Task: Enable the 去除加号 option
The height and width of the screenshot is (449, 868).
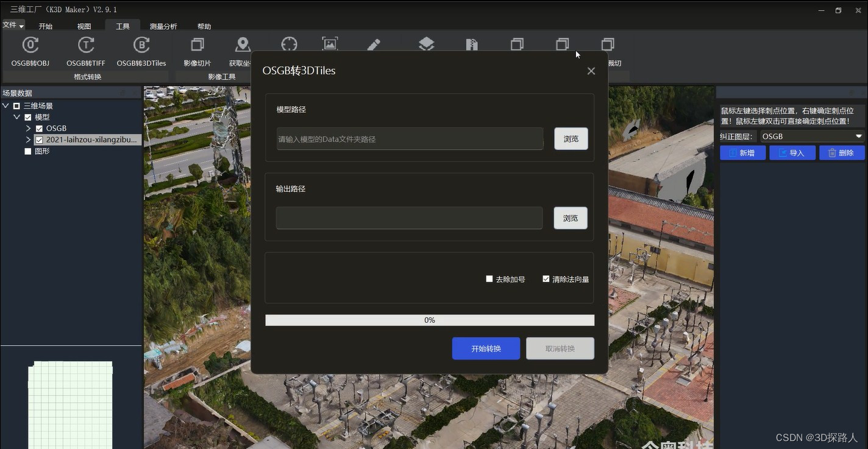Action: 489,279
